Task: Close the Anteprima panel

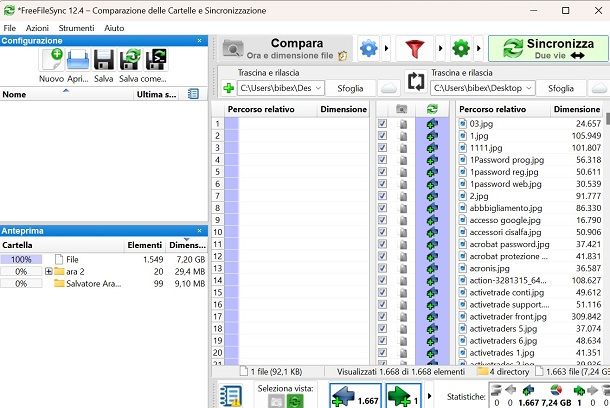Action: coord(200,231)
